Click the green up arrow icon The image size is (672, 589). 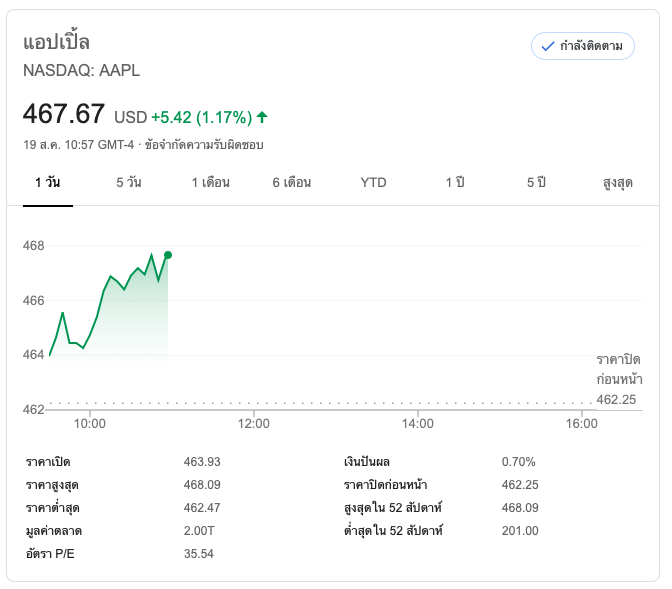click(262, 117)
